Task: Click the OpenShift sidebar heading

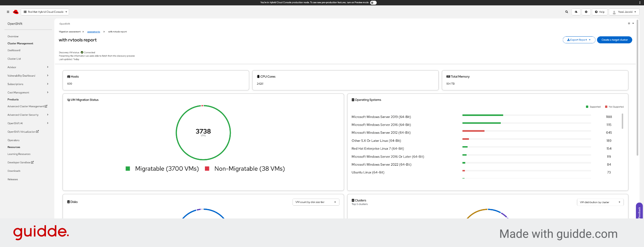Action: [15, 24]
